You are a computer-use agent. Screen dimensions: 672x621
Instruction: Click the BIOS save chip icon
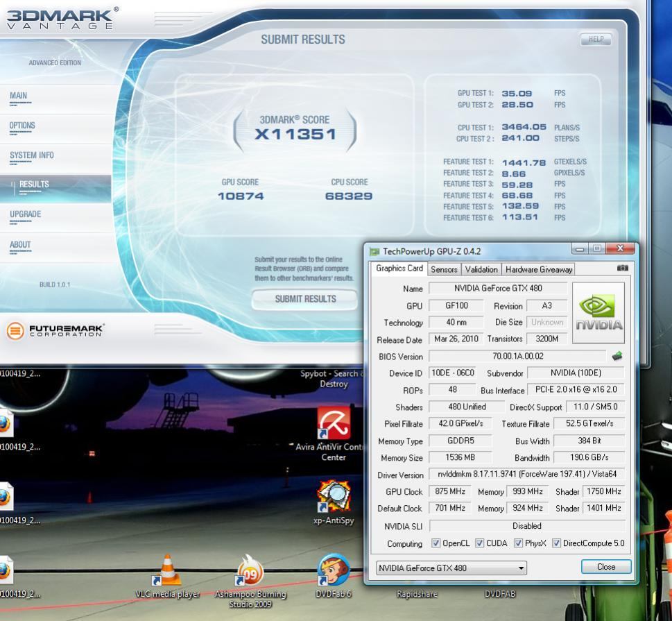pyautogui.click(x=617, y=356)
